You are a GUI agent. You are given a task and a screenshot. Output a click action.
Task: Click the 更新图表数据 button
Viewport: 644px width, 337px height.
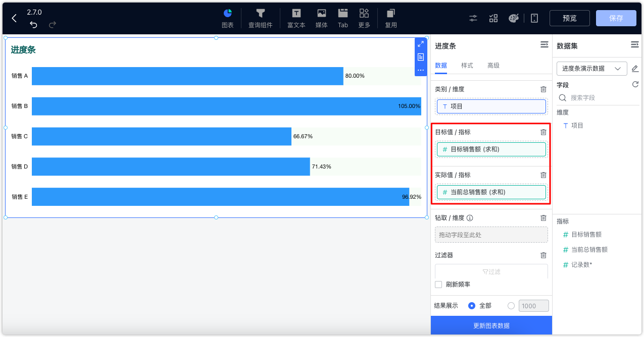coord(491,325)
